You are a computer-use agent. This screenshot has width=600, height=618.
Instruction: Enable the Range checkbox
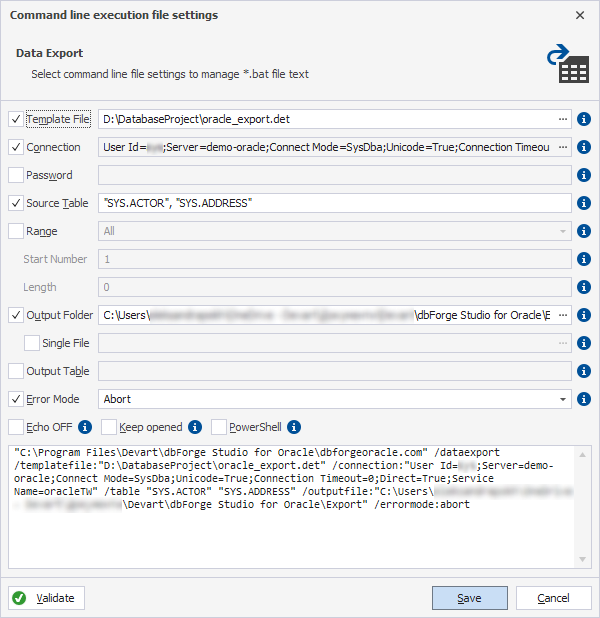coord(16,231)
